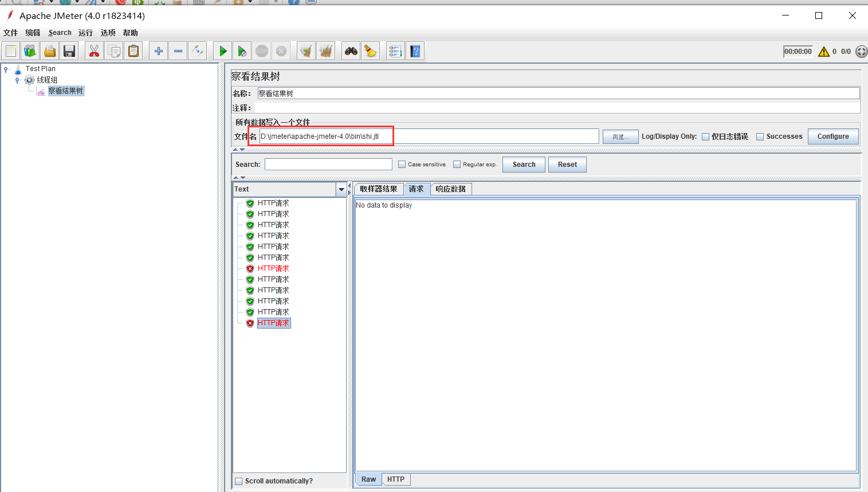Screen dimensions: 868x492
Task: Select 察看结果树 node in the tree
Action: (66, 91)
